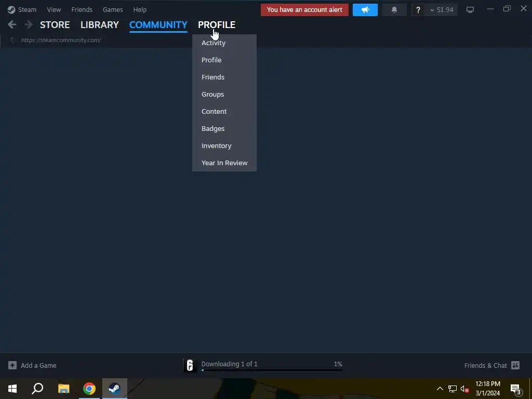Click the muted volume tray icon
The width and height of the screenshot is (532, 399).
(x=464, y=389)
